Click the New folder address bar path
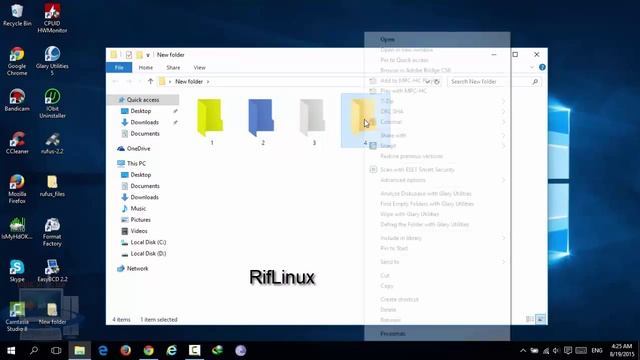This screenshot has height=360, width=640. click(189, 82)
